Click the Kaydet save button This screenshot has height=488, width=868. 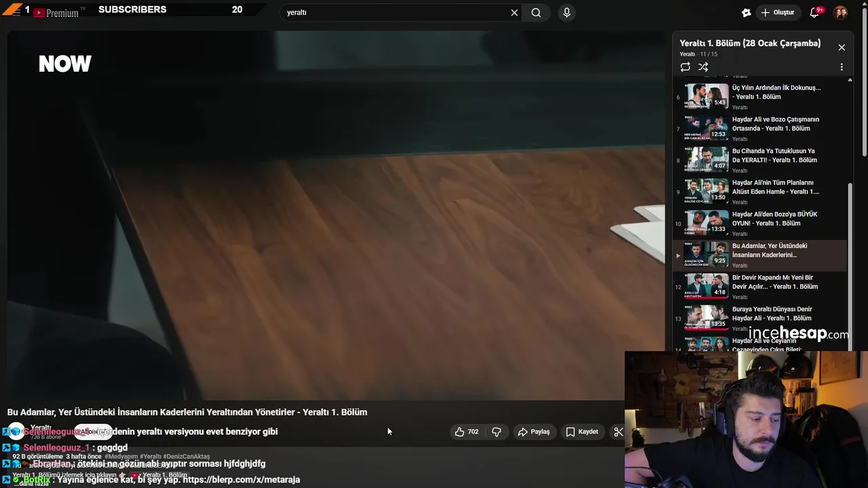582,432
